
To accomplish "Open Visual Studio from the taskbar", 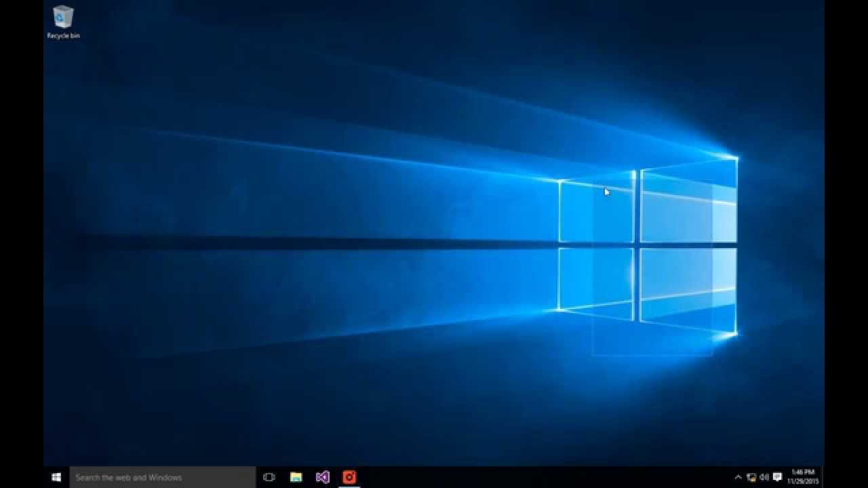I will pyautogui.click(x=323, y=477).
